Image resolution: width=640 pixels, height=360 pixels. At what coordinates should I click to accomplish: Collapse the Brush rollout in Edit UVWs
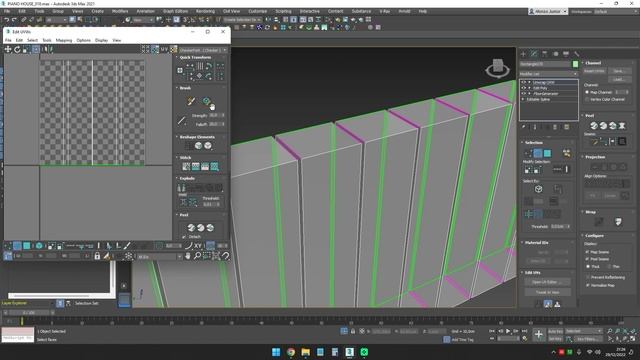click(185, 88)
